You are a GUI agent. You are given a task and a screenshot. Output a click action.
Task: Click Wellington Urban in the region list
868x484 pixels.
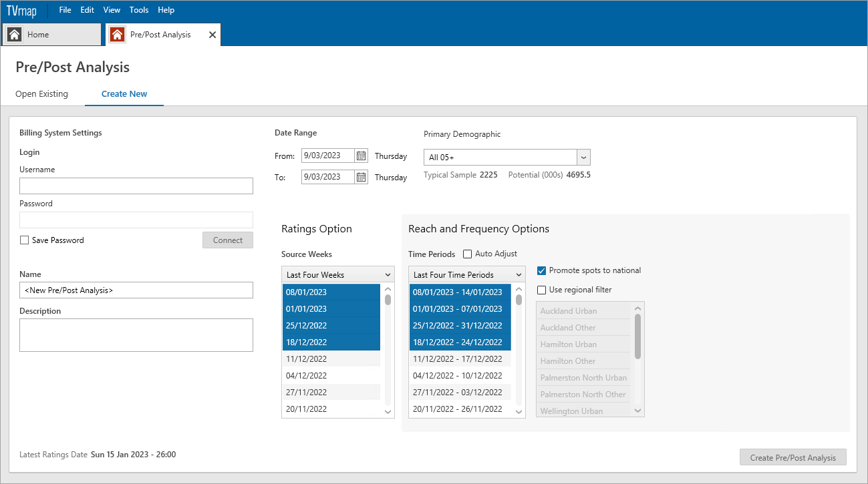pos(583,410)
